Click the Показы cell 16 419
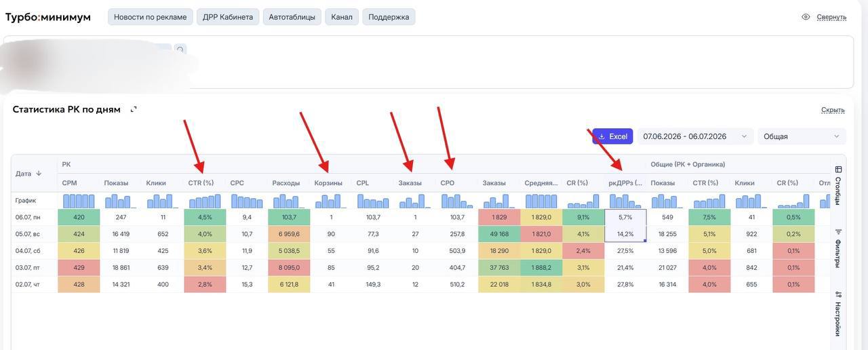Image resolution: width=868 pixels, height=350 pixels. click(121, 234)
